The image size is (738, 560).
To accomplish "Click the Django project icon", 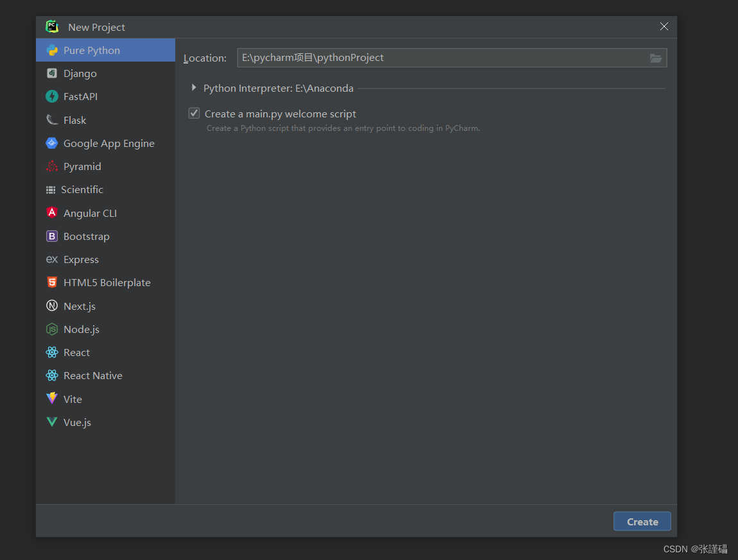I will point(52,73).
